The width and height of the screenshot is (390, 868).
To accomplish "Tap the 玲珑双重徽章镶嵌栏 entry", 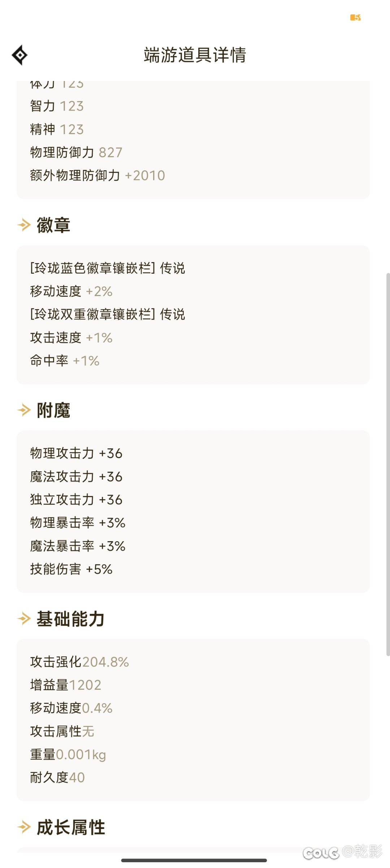I will pos(108,315).
